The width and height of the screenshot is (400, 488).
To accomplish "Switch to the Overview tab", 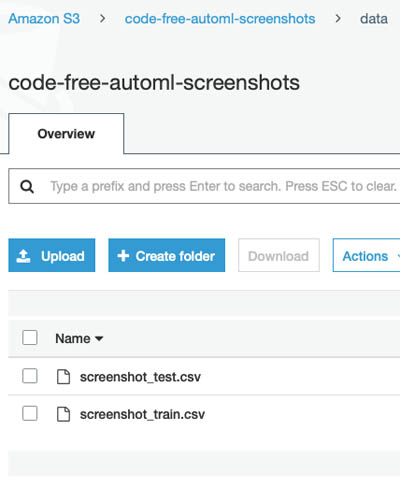I will 66,134.
